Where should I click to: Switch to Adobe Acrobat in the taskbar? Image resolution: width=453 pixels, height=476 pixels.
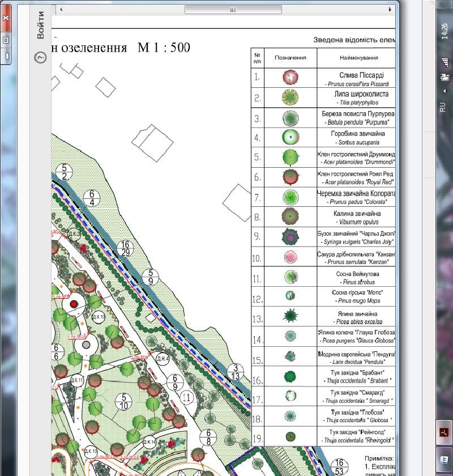tap(443, 432)
